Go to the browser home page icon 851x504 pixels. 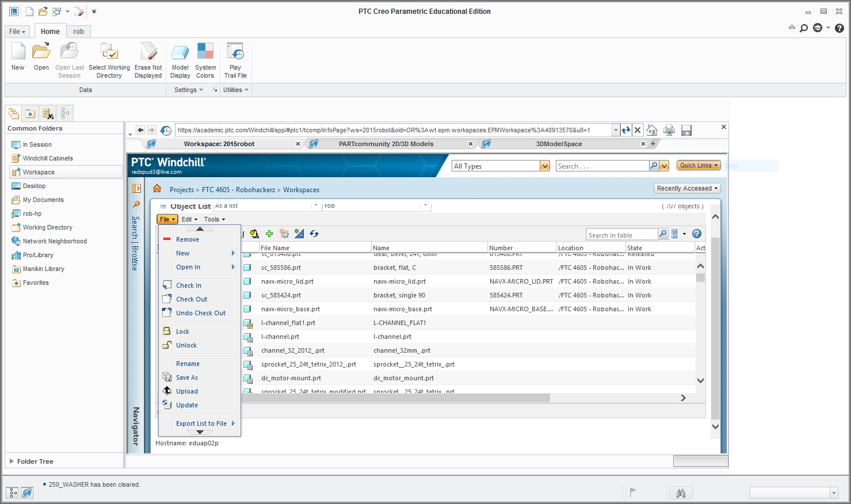(x=652, y=130)
